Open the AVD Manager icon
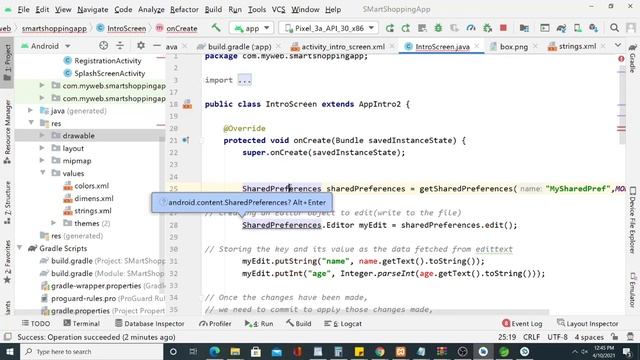This screenshot has width=640, height=360. 578,28
